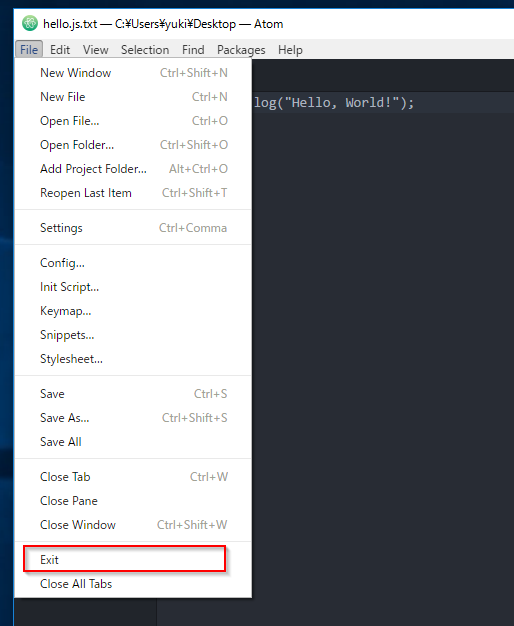Open the Selection menu

(x=145, y=50)
